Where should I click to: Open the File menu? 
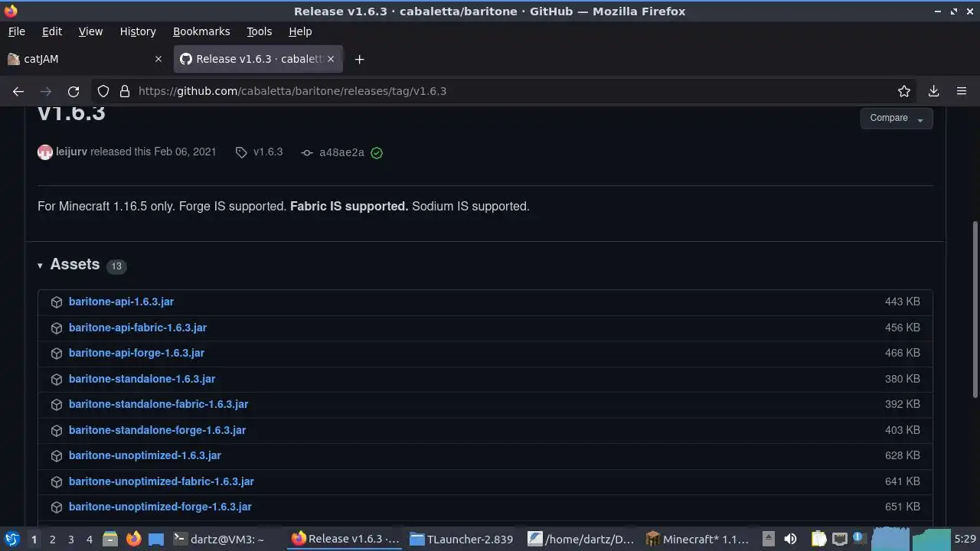16,31
